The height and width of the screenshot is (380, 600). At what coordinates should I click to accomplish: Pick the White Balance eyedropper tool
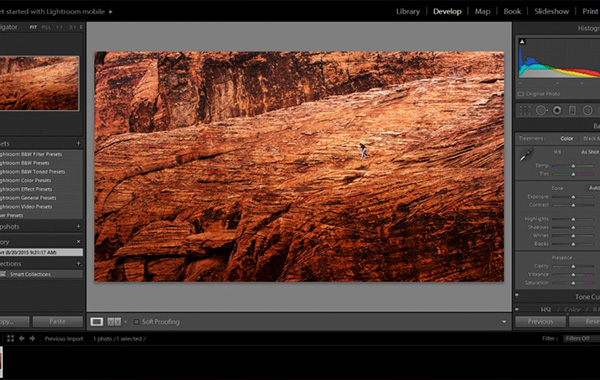pos(527,155)
